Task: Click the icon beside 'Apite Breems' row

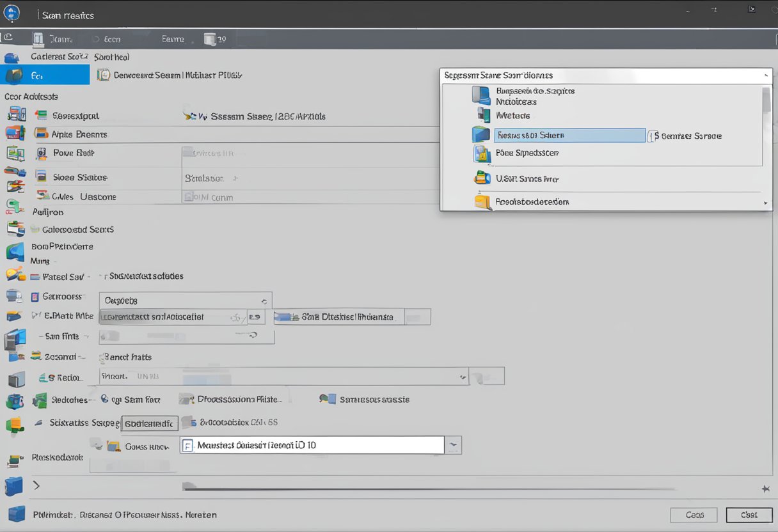Action: (x=41, y=134)
